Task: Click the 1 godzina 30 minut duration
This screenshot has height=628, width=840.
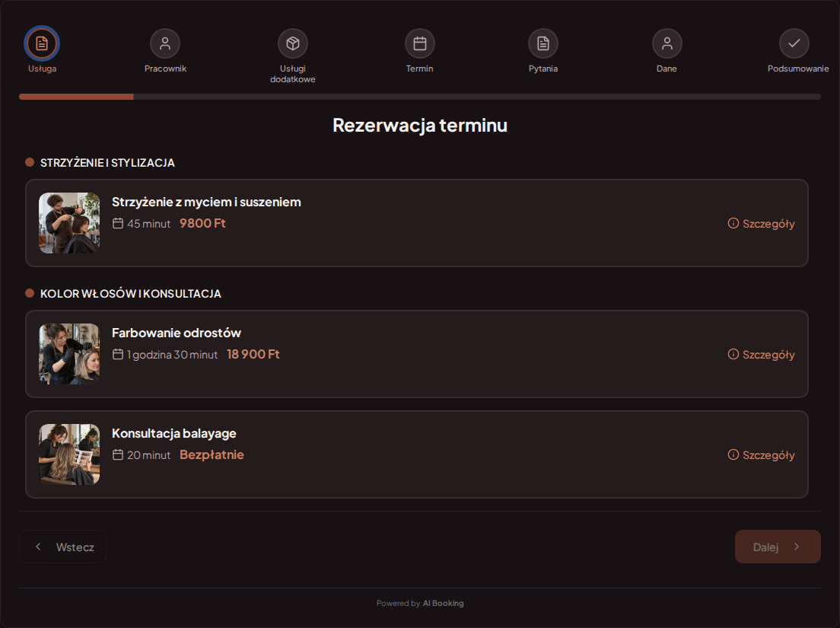Action: tap(173, 355)
